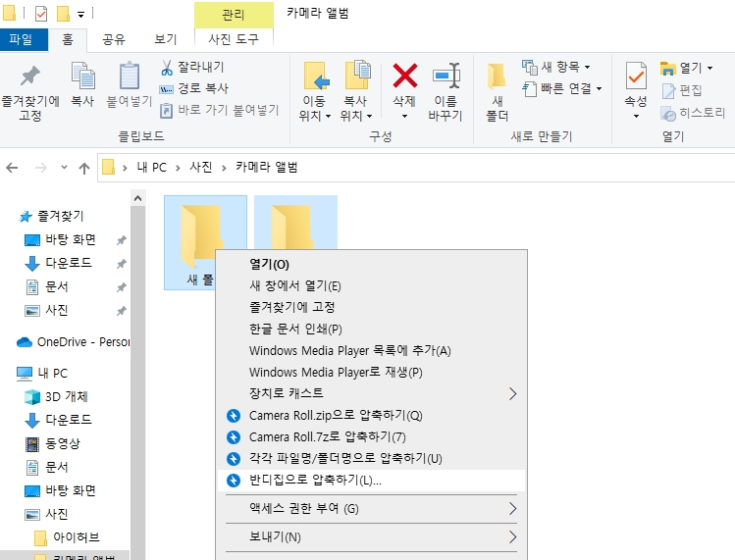Select the second highlighted folder thumbnail
The width and height of the screenshot is (735, 560).
[x=295, y=223]
